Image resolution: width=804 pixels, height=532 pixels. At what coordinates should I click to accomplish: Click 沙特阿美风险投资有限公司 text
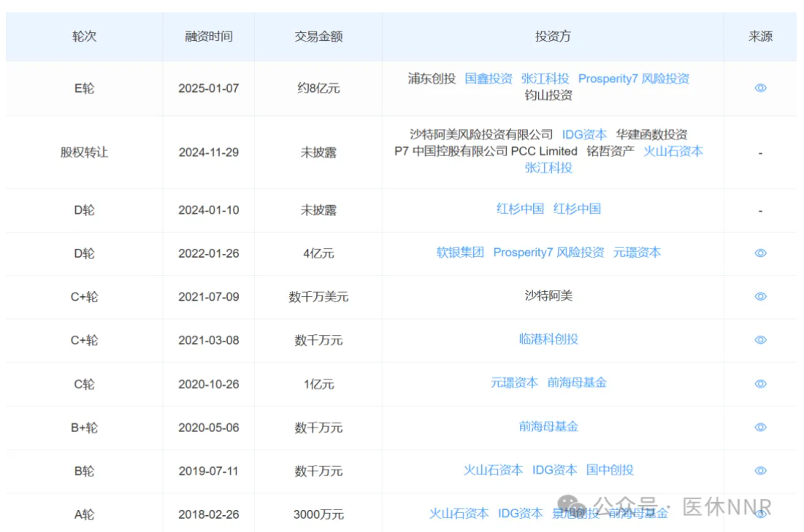coord(481,134)
